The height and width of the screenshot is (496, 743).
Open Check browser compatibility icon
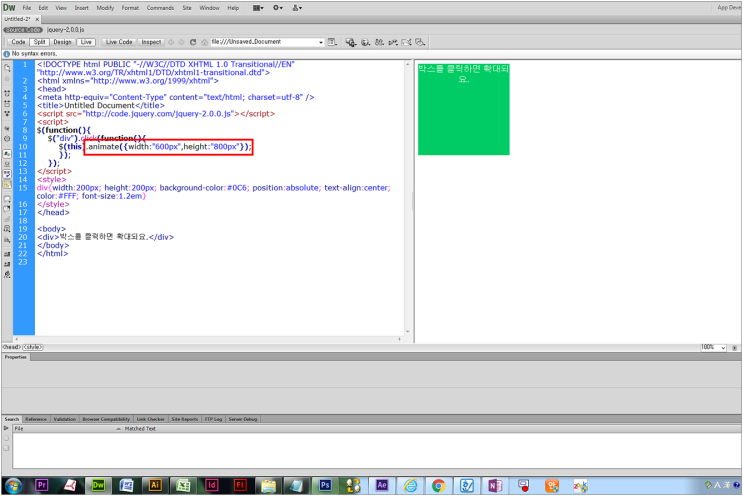point(407,43)
